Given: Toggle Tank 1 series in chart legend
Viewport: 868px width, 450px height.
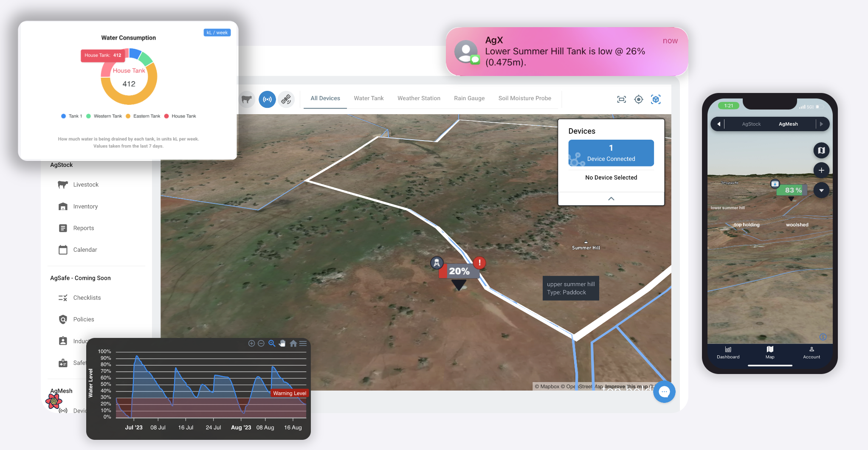Looking at the screenshot, I should [72, 116].
